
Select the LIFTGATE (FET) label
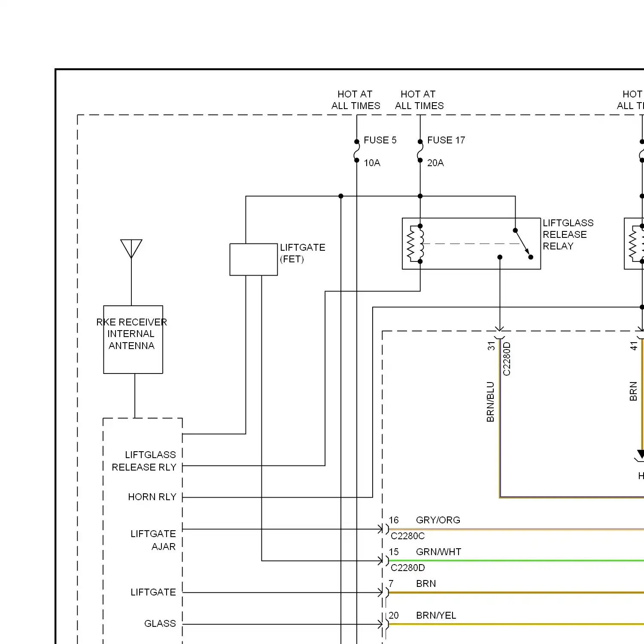tap(303, 253)
